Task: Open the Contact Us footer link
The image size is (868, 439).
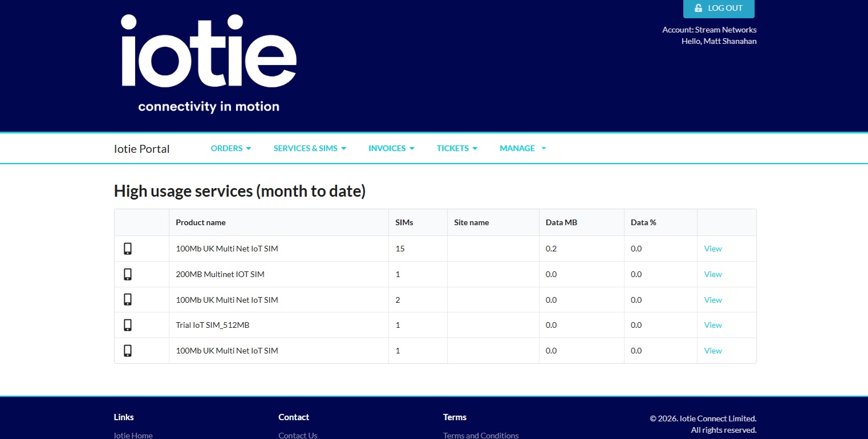Action: tap(298, 435)
